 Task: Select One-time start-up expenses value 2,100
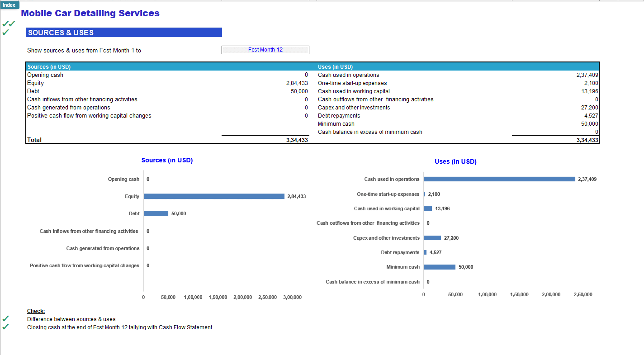(591, 83)
